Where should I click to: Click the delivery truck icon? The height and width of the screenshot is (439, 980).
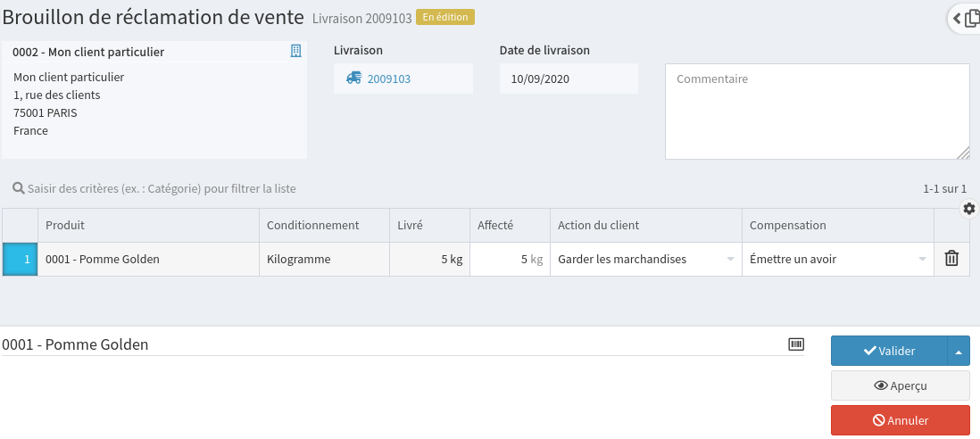coord(353,79)
